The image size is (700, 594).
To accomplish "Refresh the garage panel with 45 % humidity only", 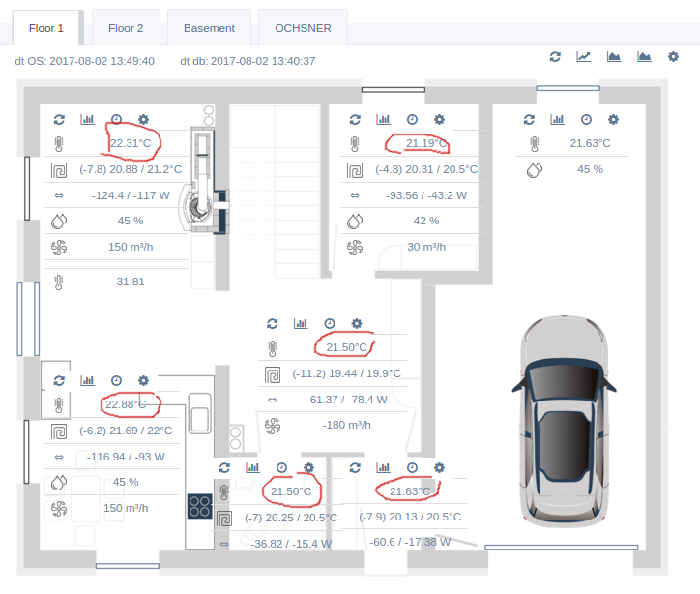I will coord(529,120).
